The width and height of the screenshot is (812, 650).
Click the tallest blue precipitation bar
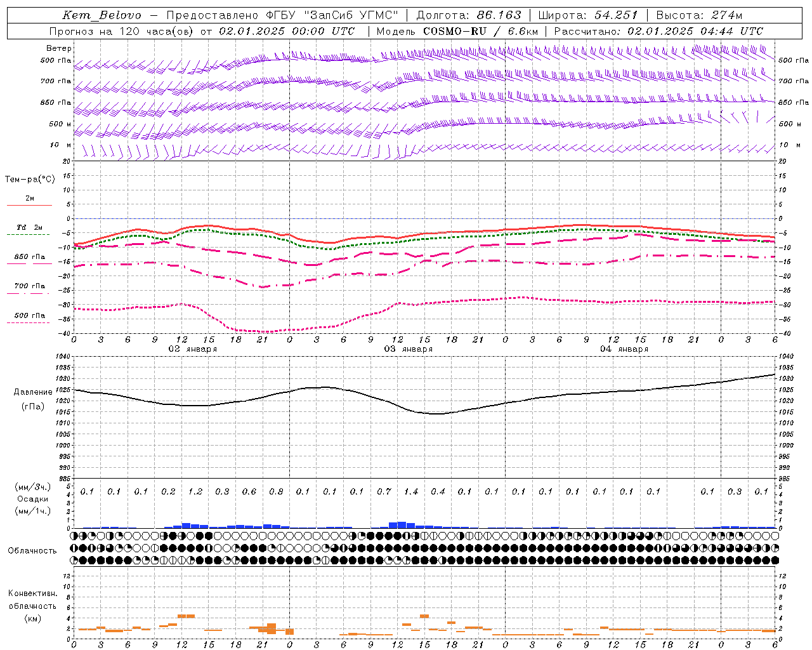pyautogui.click(x=402, y=525)
